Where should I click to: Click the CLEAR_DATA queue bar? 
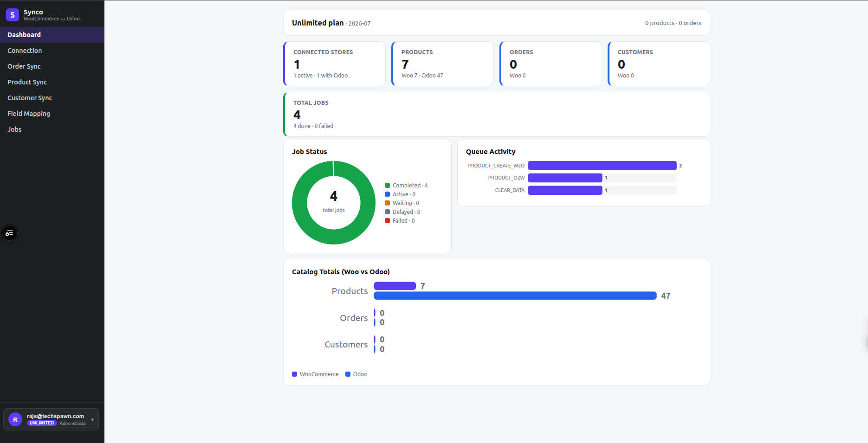pyautogui.click(x=565, y=190)
